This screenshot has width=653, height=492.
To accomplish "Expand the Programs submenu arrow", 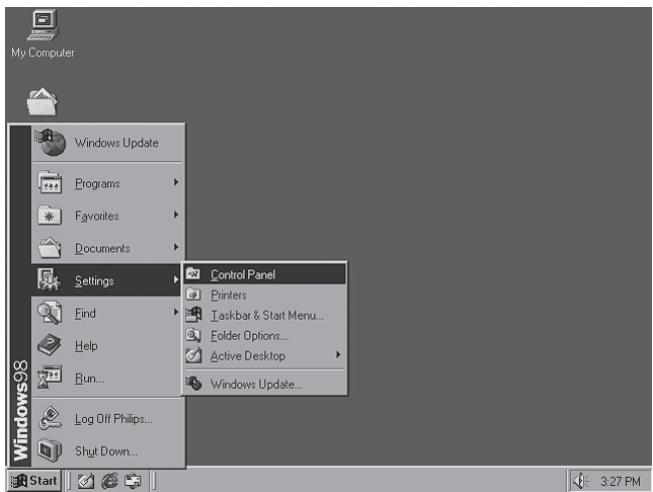I will [176, 182].
